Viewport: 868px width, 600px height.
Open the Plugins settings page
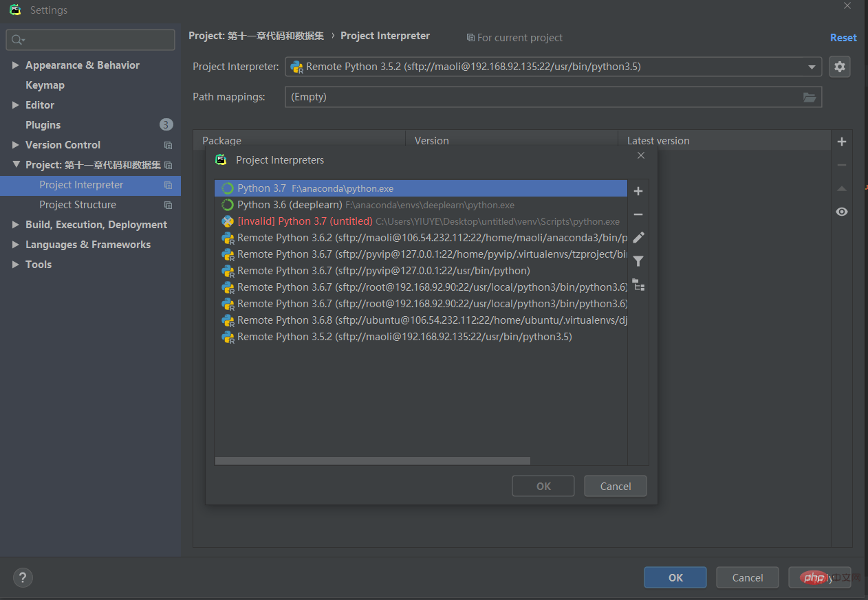43,125
